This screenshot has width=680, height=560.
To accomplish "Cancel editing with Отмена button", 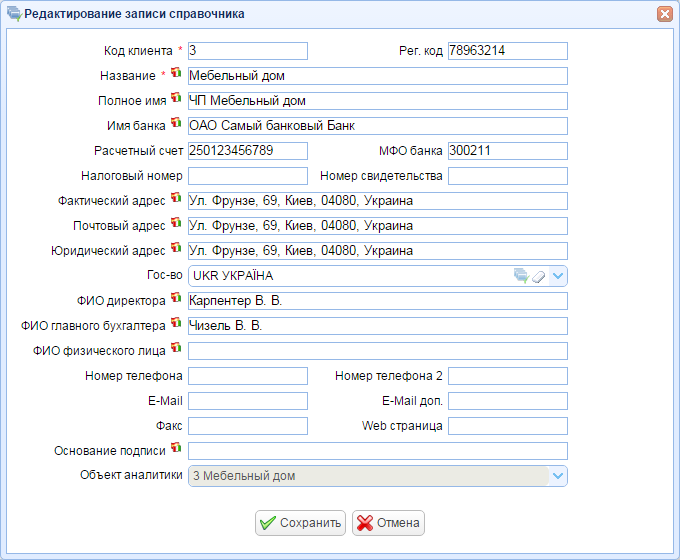I will click(388, 523).
